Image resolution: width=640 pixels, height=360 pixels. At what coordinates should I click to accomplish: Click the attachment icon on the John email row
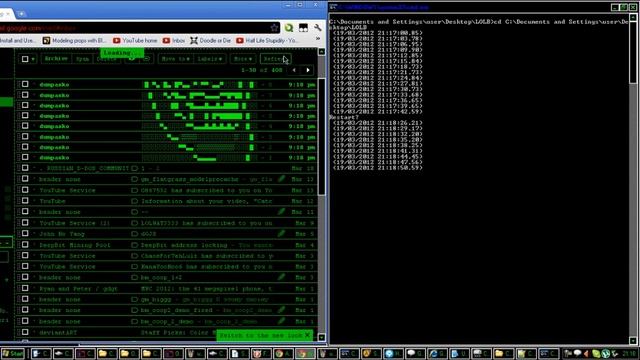click(x=281, y=233)
